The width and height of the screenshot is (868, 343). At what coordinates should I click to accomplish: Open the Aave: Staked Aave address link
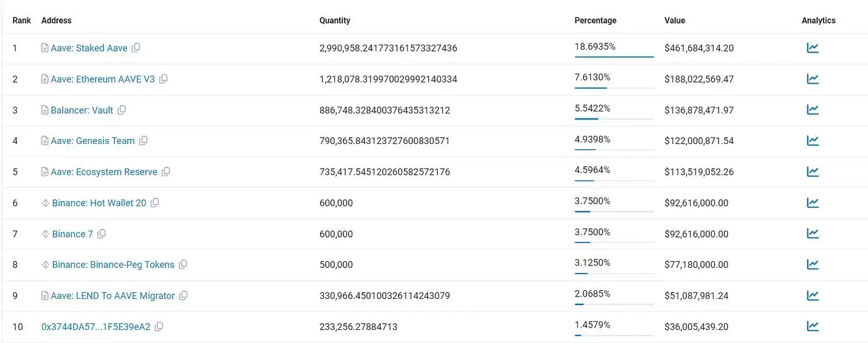click(x=89, y=48)
